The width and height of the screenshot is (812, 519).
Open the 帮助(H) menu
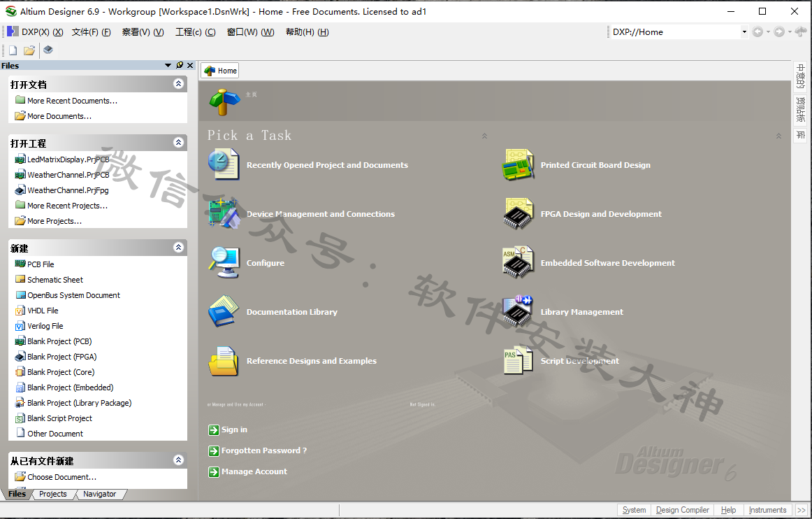(x=307, y=32)
